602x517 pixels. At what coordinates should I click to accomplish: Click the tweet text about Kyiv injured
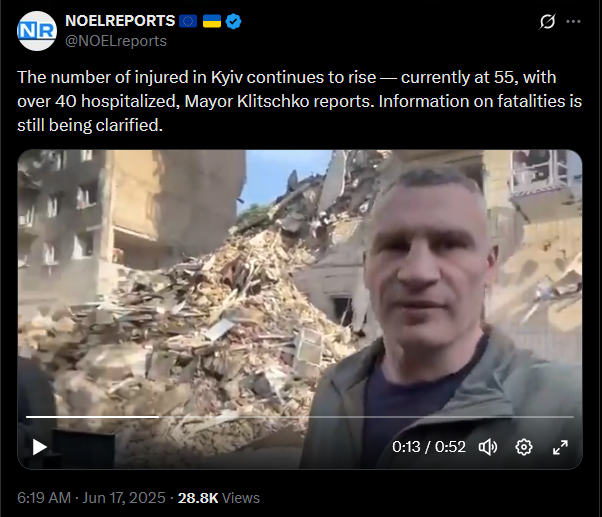pos(299,101)
